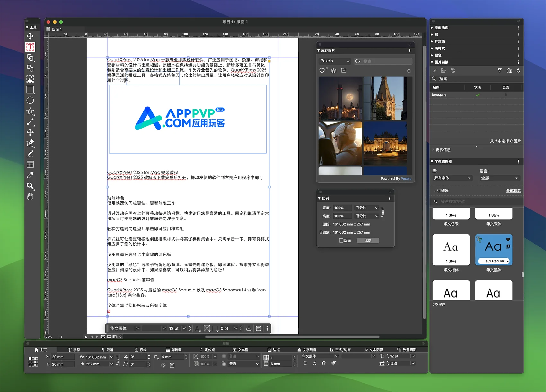546x392 pixels.
Task: Select the Picture Content tool
Action: pyautogui.click(x=30, y=79)
